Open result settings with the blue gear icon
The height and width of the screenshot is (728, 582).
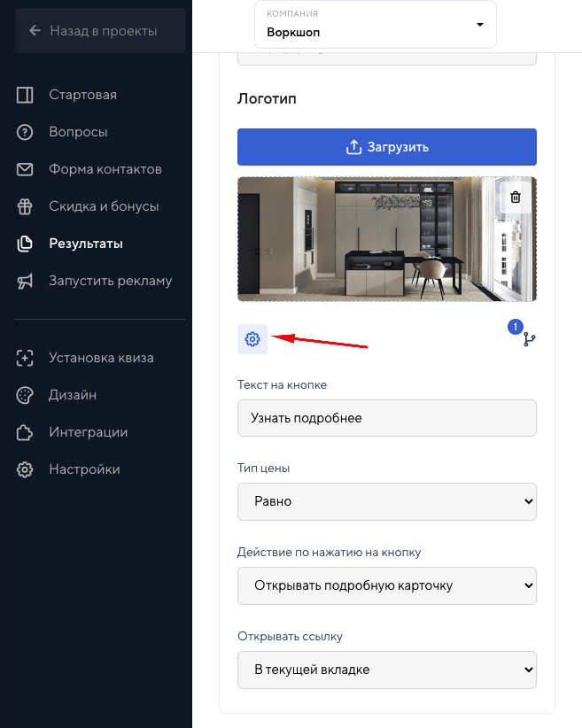coord(252,339)
